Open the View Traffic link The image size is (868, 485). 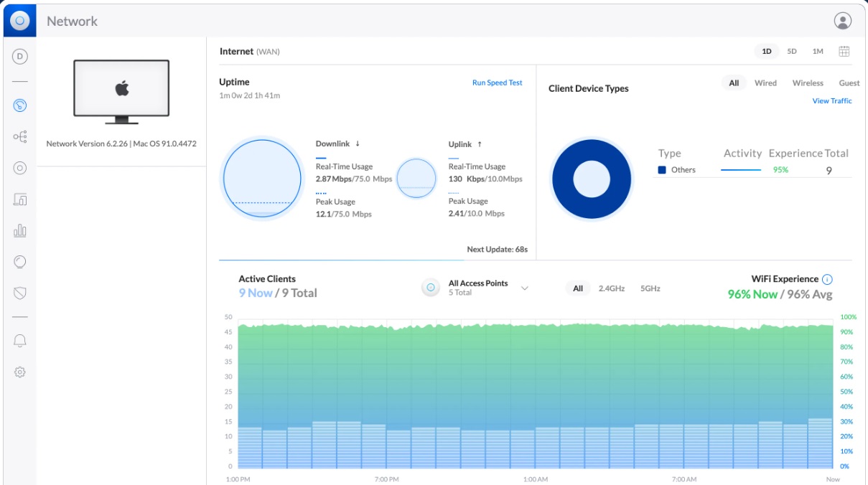[x=831, y=101]
